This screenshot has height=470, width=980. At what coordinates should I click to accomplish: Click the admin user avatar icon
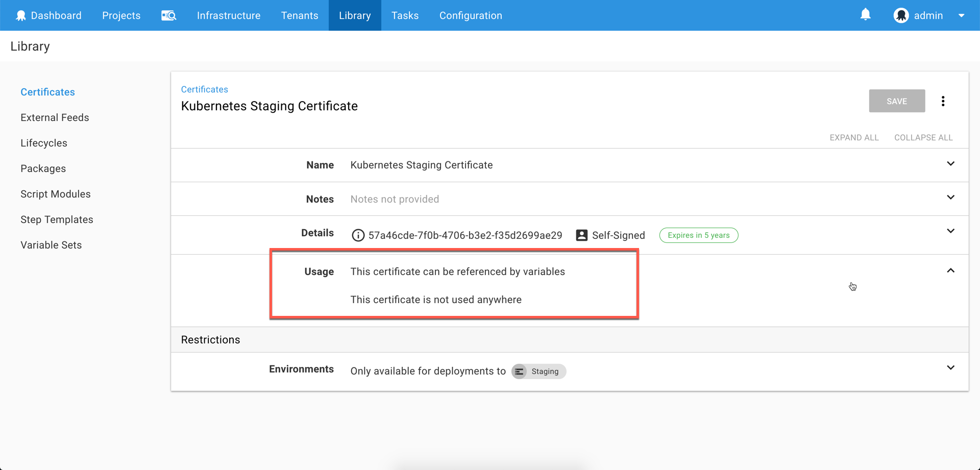[901, 15]
